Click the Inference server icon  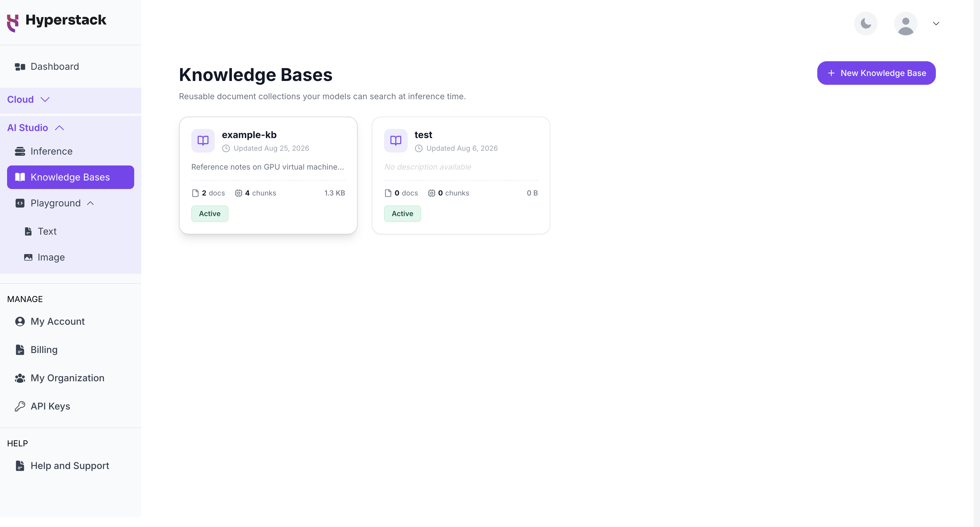pos(20,151)
